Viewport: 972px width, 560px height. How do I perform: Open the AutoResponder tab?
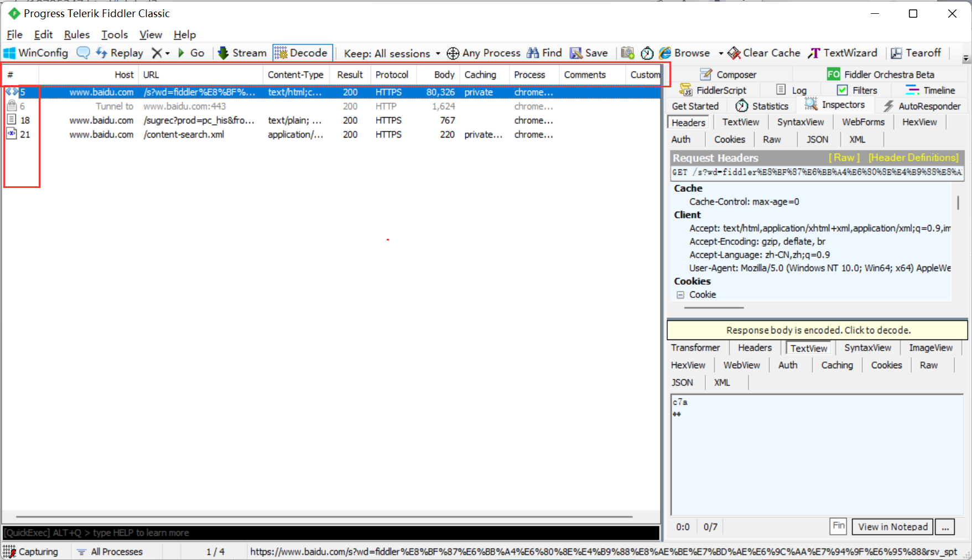tap(922, 106)
